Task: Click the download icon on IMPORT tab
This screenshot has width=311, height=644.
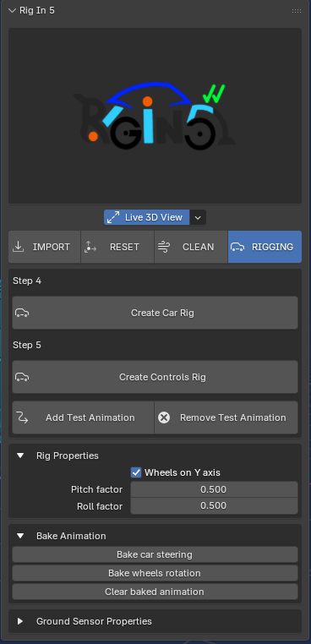Action: pyautogui.click(x=19, y=247)
